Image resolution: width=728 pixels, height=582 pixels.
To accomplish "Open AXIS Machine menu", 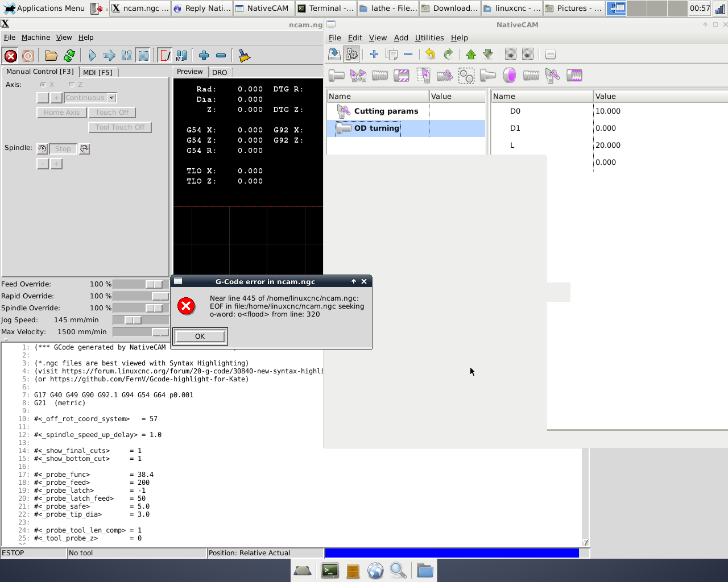I will (36, 38).
